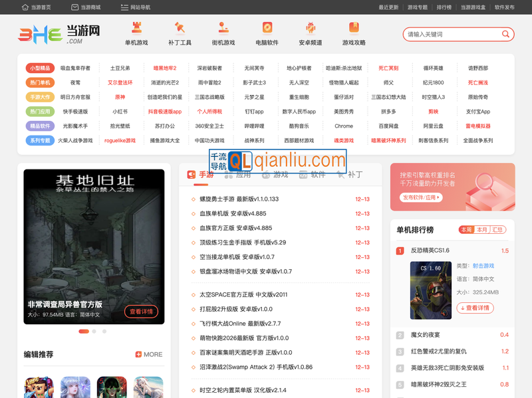The image size is (532, 398).
Task: Switch to the 软件 tab
Action: (312, 175)
